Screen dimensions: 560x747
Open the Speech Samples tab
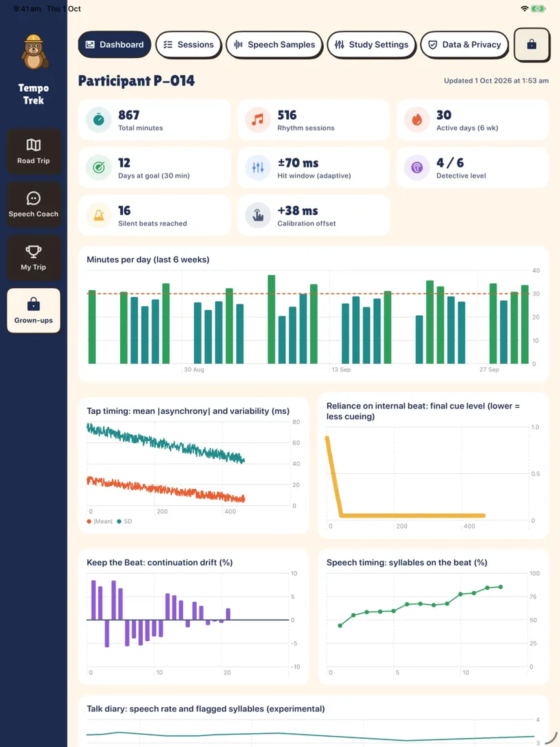pyautogui.click(x=274, y=44)
